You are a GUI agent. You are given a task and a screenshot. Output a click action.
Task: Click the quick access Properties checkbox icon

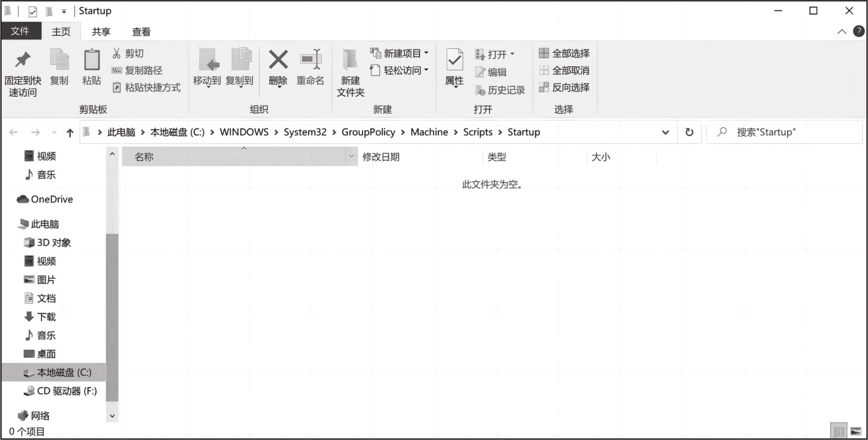coord(33,11)
